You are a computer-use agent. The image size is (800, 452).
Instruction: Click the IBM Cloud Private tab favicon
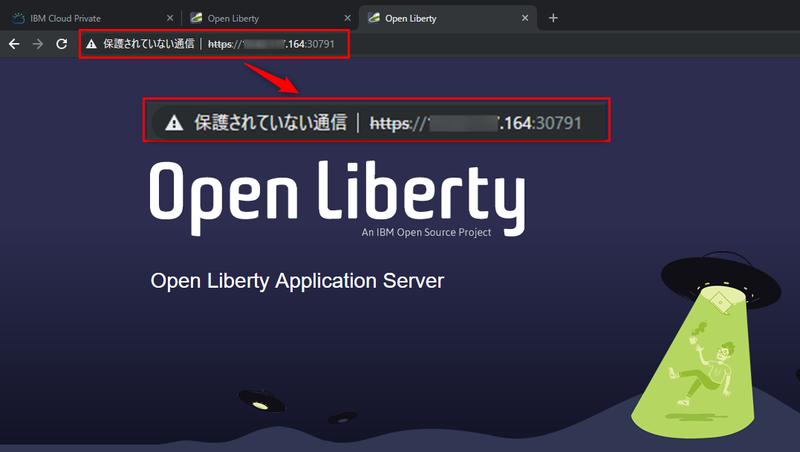click(18, 18)
